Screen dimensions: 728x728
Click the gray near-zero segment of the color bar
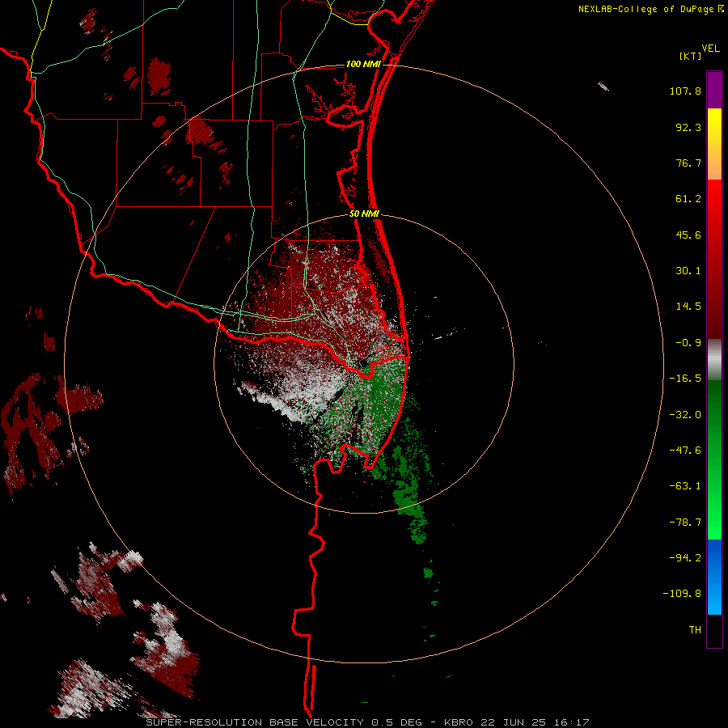[x=714, y=359]
